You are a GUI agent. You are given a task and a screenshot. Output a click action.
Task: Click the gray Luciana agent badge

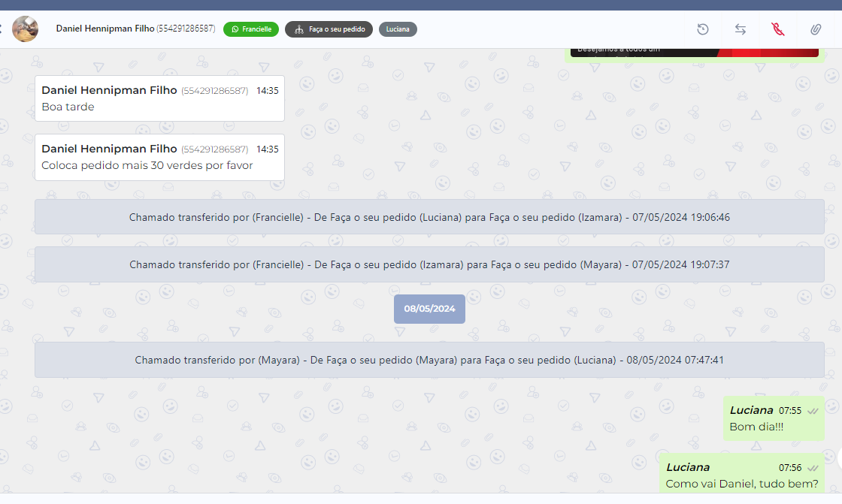[398, 29]
